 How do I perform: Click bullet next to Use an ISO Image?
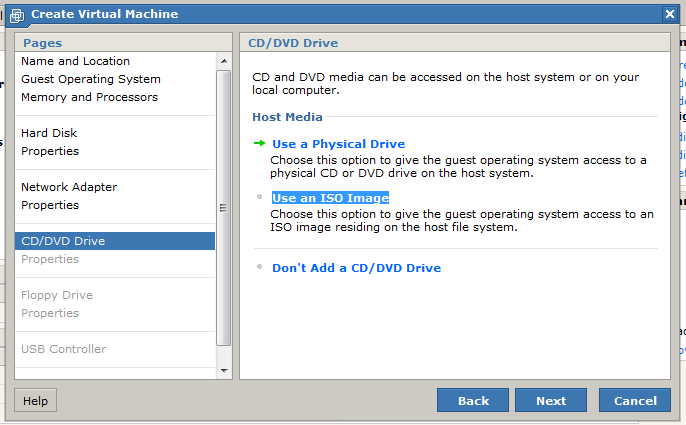(x=259, y=197)
